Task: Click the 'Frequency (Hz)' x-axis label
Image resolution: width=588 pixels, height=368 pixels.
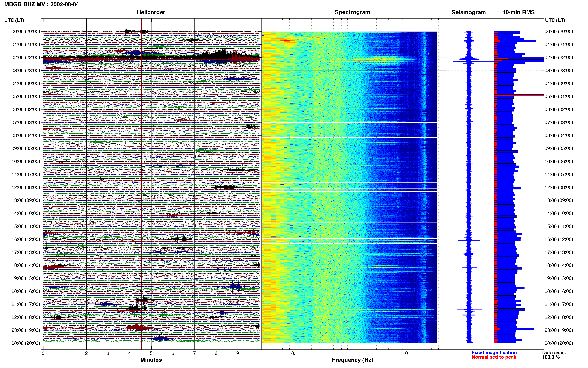Action: [x=352, y=360]
